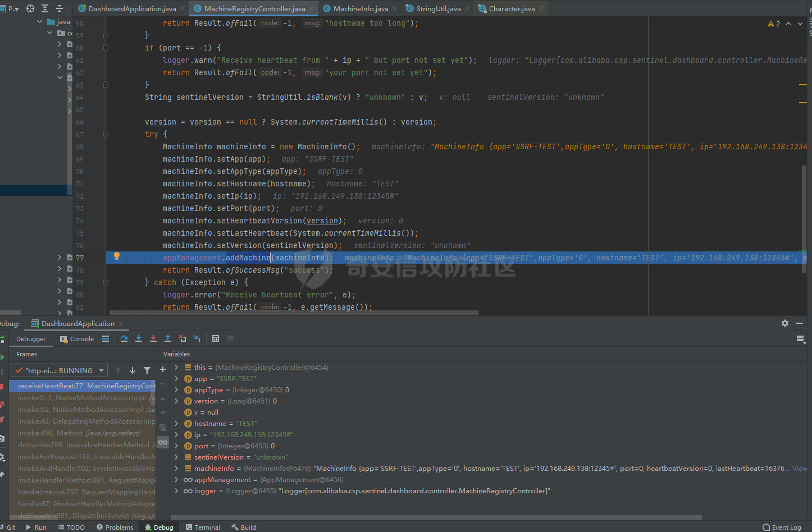812x532 pixels.
Task: Click the New Watch plus icon
Action: coord(163,369)
